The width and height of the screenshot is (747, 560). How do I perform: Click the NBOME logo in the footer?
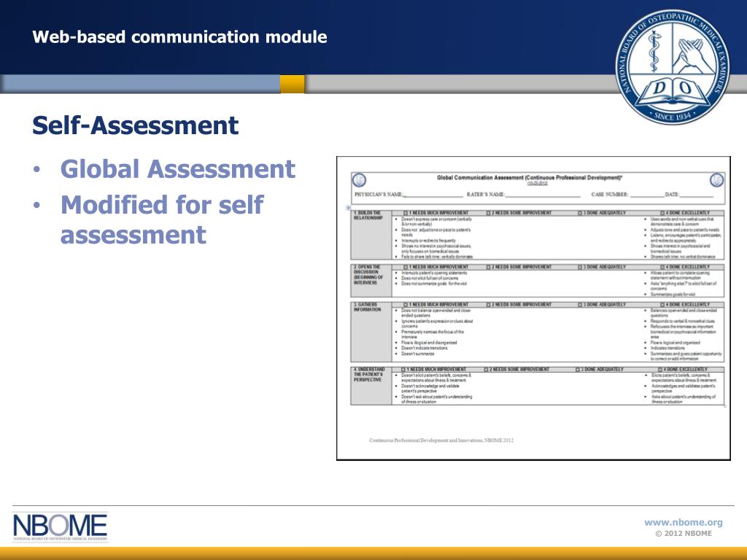click(60, 527)
